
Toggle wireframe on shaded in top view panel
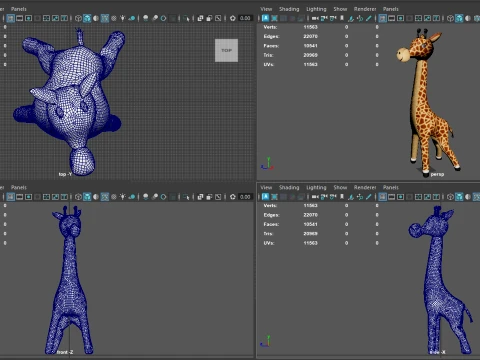coord(105,18)
